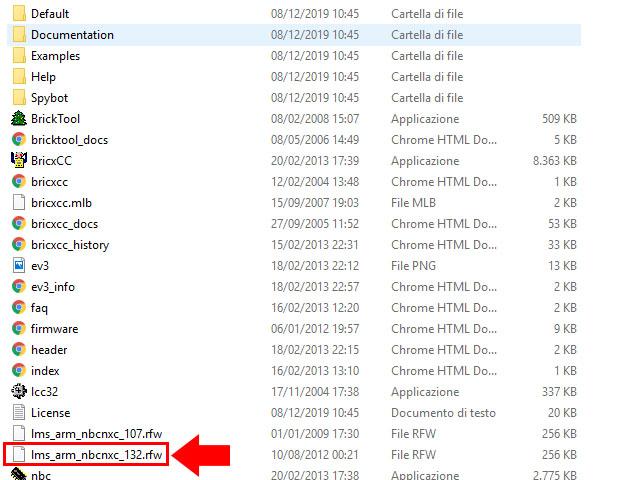Click the Chrome icon beside firmware
The width and height of the screenshot is (640, 480).
[18, 329]
